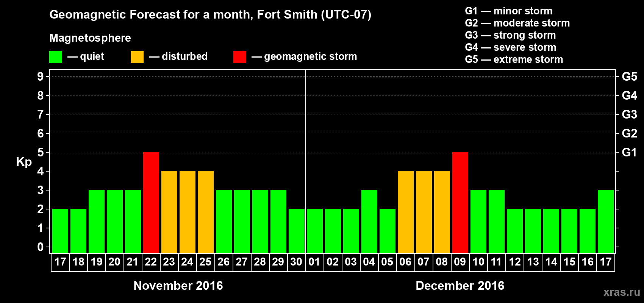This screenshot has height=303, width=644.
Task: Click the date label 27 on axis
Action: pyautogui.click(x=242, y=262)
